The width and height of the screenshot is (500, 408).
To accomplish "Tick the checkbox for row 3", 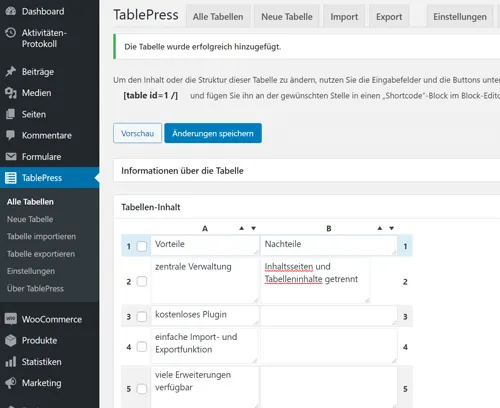I will coord(142,316).
